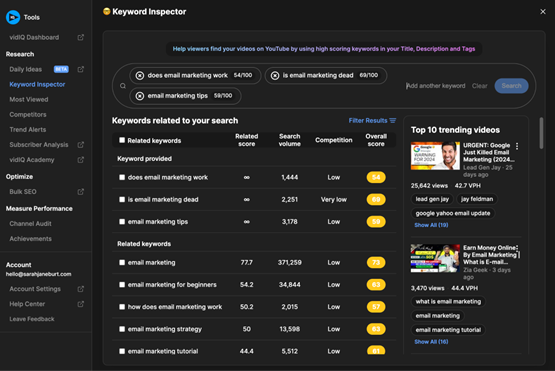The image size is (555, 371).
Task: Open external link icon beside Help Center
Action: pyautogui.click(x=81, y=304)
